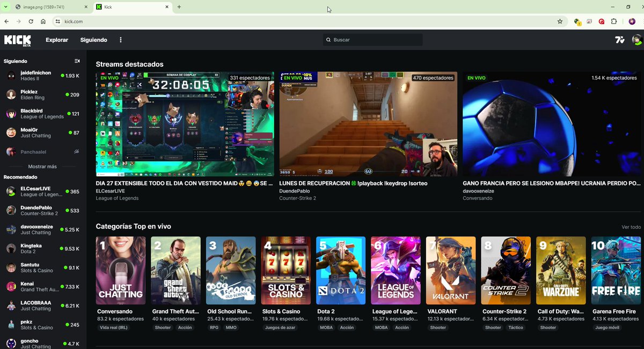Expand followed list with Mostrar más
Image resolution: width=644 pixels, height=349 pixels.
click(42, 167)
